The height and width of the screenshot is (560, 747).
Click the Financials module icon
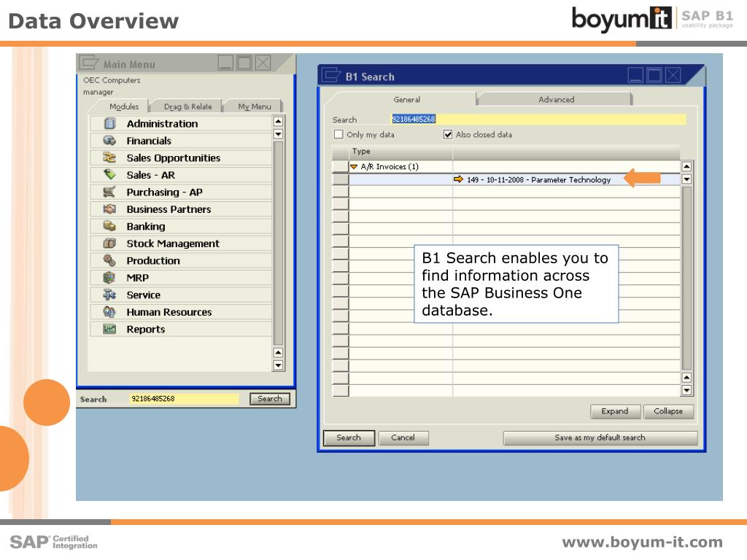point(109,141)
